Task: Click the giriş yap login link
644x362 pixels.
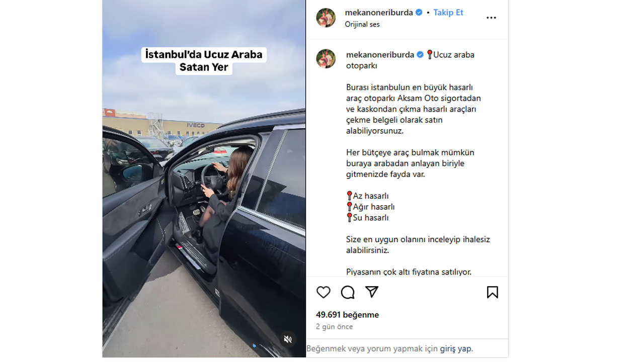Action: point(456,348)
